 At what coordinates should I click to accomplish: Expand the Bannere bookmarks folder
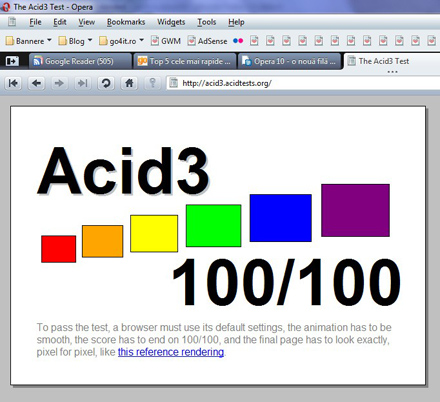click(29, 41)
